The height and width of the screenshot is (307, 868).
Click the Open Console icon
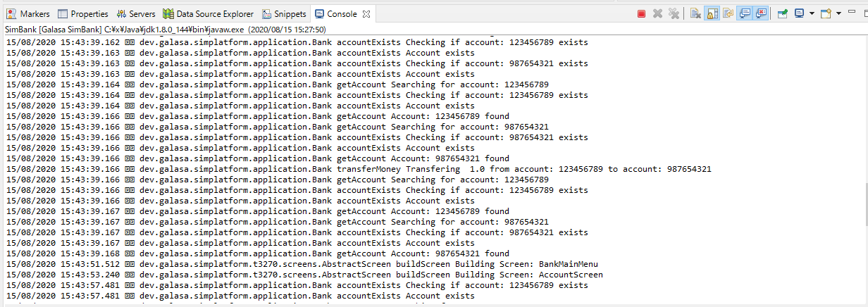826,13
